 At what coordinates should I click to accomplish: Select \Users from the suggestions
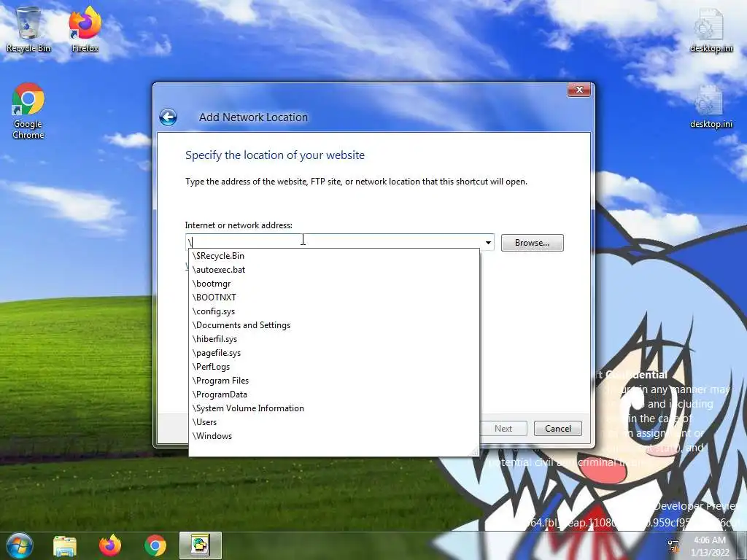pos(334,421)
